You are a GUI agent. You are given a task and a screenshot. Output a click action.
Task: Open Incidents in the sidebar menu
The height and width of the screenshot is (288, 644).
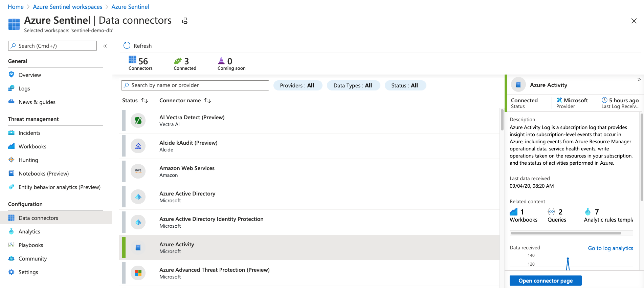(29, 133)
